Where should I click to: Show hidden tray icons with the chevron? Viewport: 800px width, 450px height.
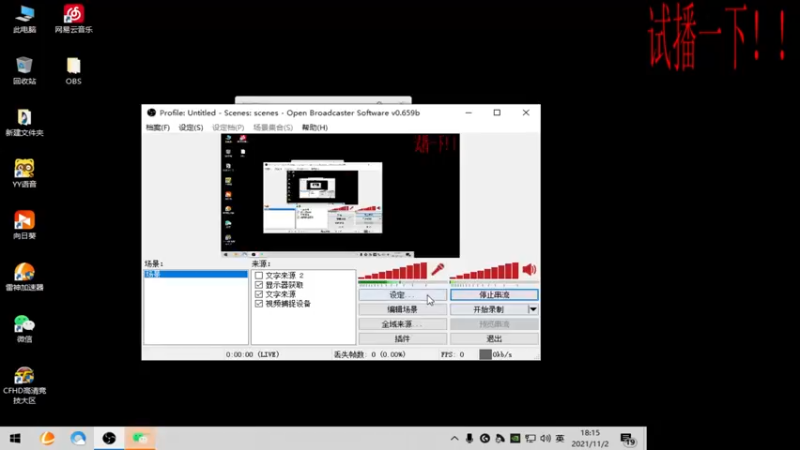(454, 438)
